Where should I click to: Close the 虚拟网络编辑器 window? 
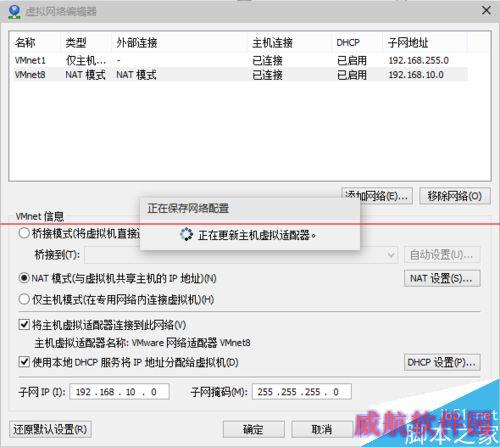pos(486,11)
